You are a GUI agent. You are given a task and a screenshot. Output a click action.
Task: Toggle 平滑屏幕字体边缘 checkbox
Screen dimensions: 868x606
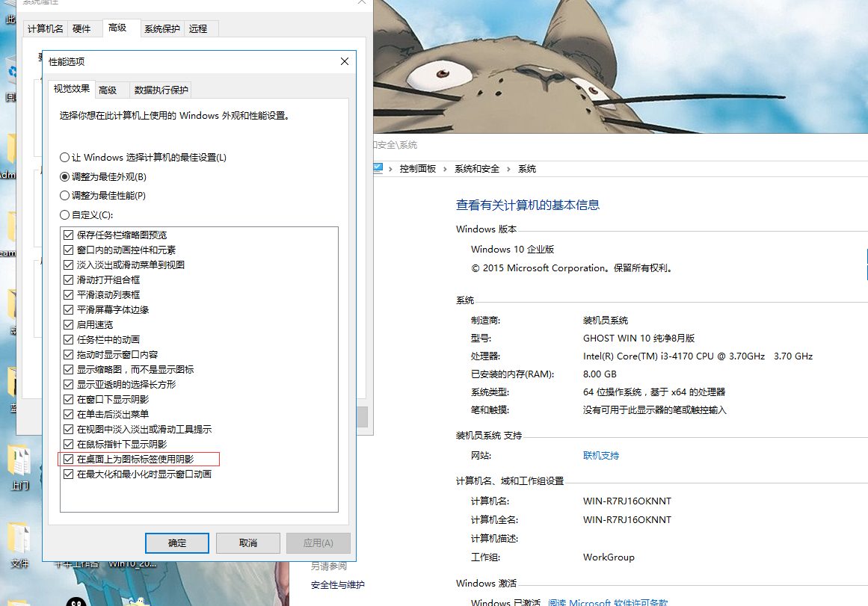pos(69,310)
